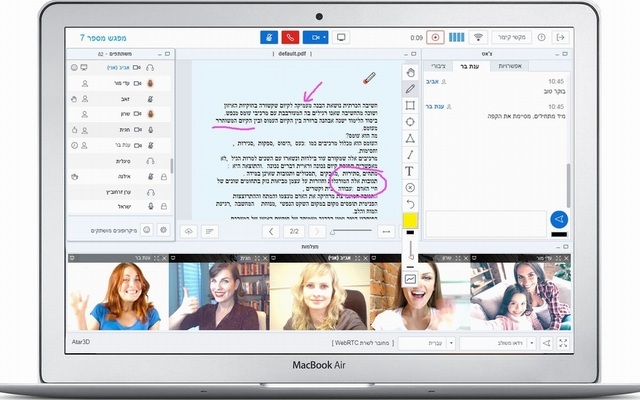Screen dimensions: 640x400
Task: Select the circle shape tool
Action: pyautogui.click(x=410, y=122)
